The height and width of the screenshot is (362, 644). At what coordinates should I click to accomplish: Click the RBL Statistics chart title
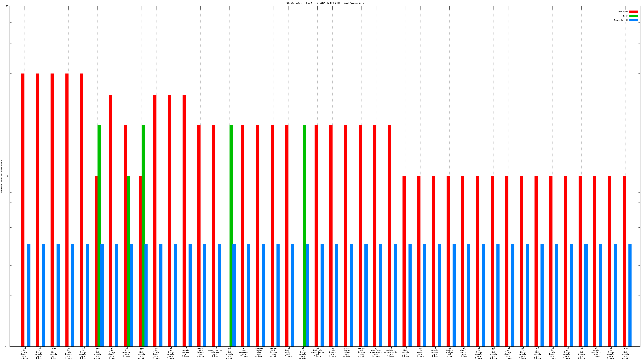point(325,3)
